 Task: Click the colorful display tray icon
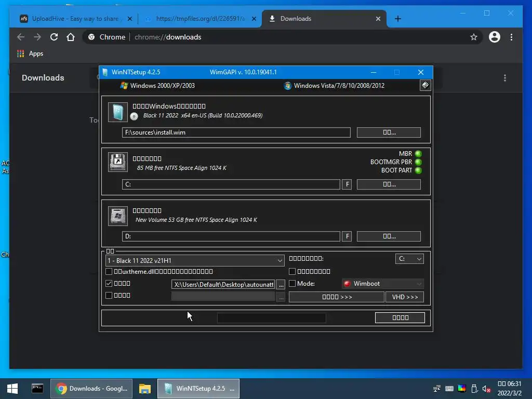point(462,389)
